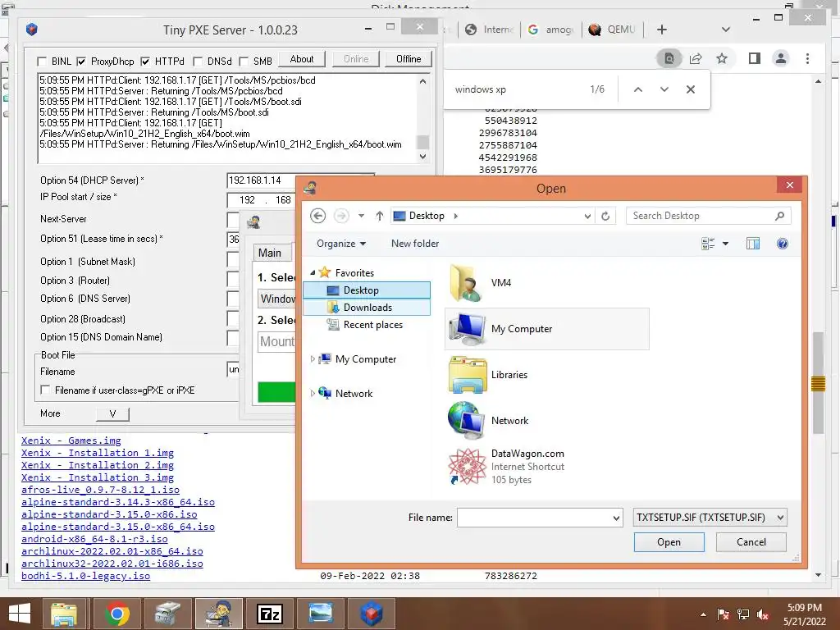This screenshot has width=840, height=630.
Task: Select the My Computer item in file list
Action: 547,329
